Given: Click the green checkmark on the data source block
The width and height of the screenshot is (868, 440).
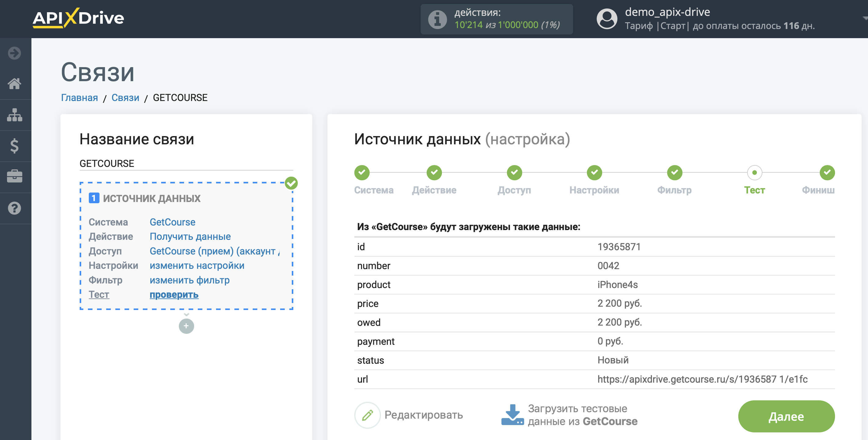Looking at the screenshot, I should (291, 184).
